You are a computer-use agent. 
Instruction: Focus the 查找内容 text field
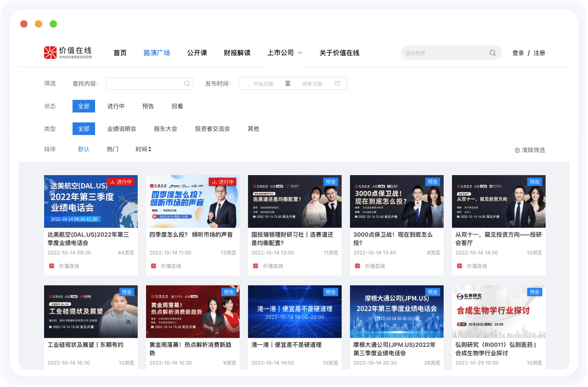[150, 84]
